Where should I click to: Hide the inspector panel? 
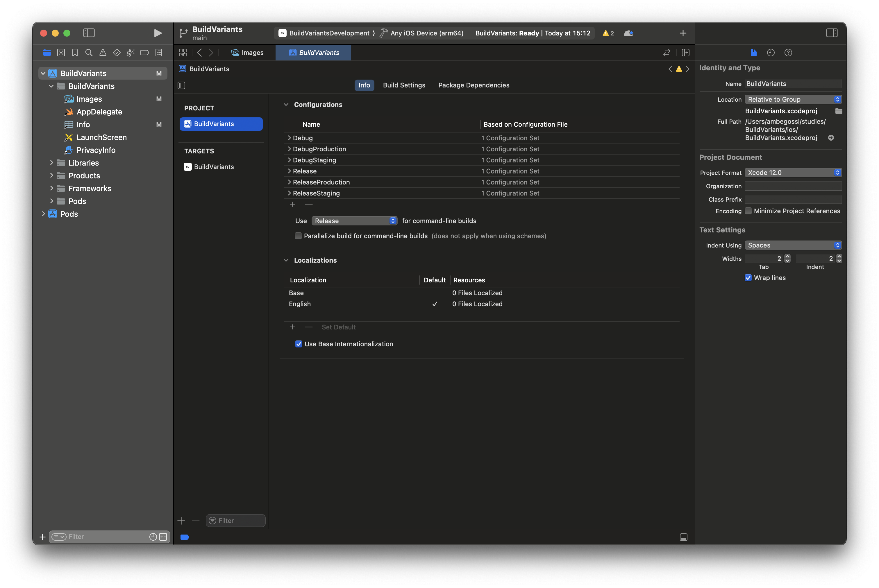click(x=832, y=33)
